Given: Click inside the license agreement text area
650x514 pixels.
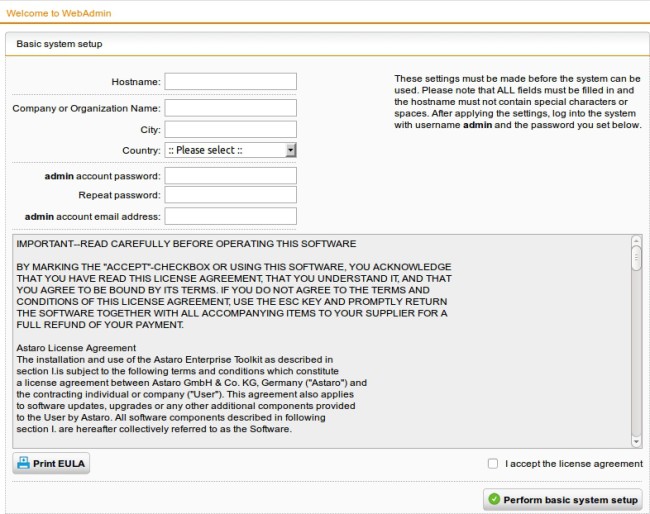Looking at the screenshot, I should pos(320,340).
